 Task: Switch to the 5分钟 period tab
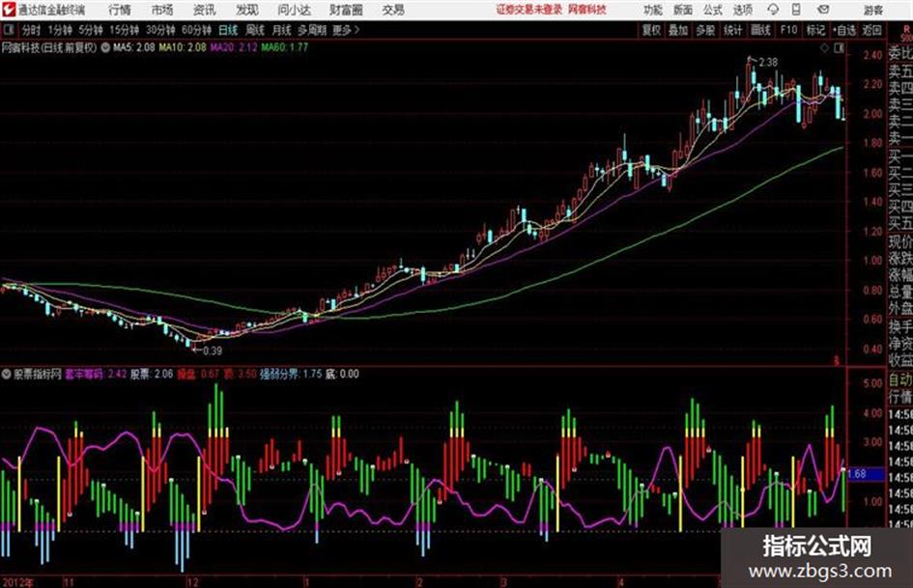(x=90, y=30)
